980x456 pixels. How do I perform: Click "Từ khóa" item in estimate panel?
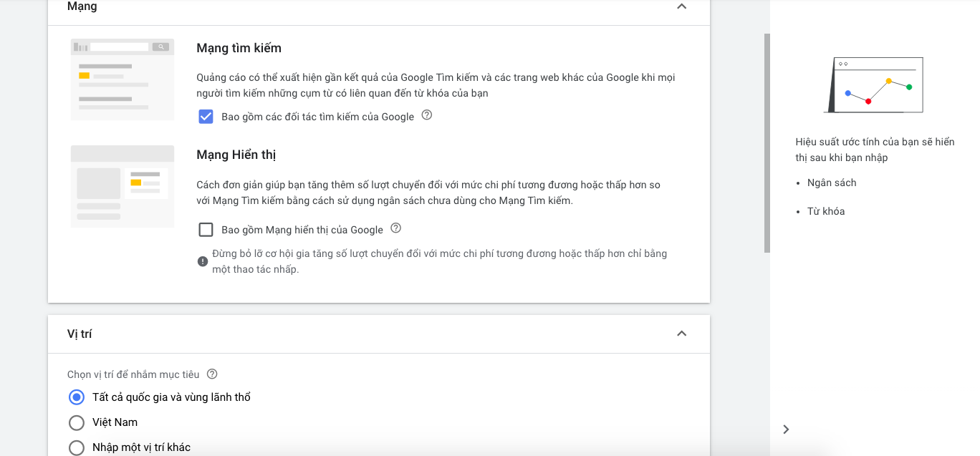tap(826, 211)
